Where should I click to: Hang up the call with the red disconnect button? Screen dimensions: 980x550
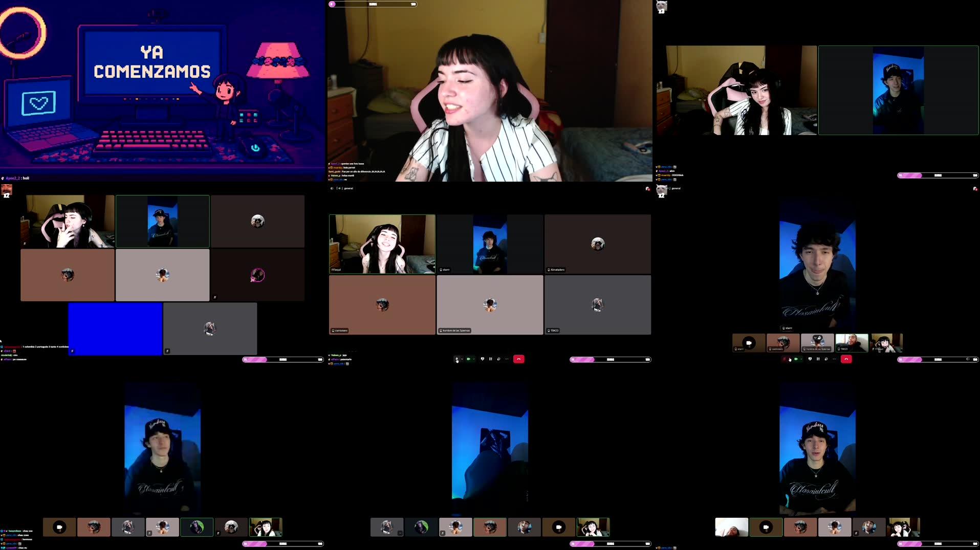(x=518, y=359)
